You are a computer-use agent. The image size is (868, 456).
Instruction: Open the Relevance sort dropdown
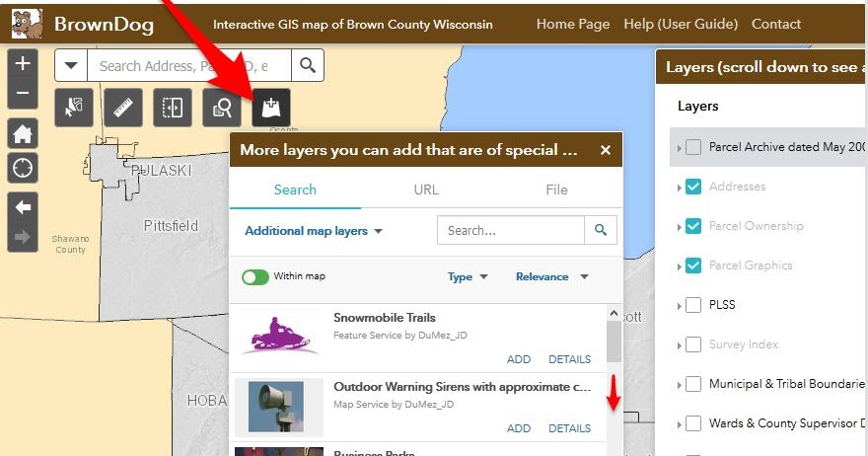552,276
